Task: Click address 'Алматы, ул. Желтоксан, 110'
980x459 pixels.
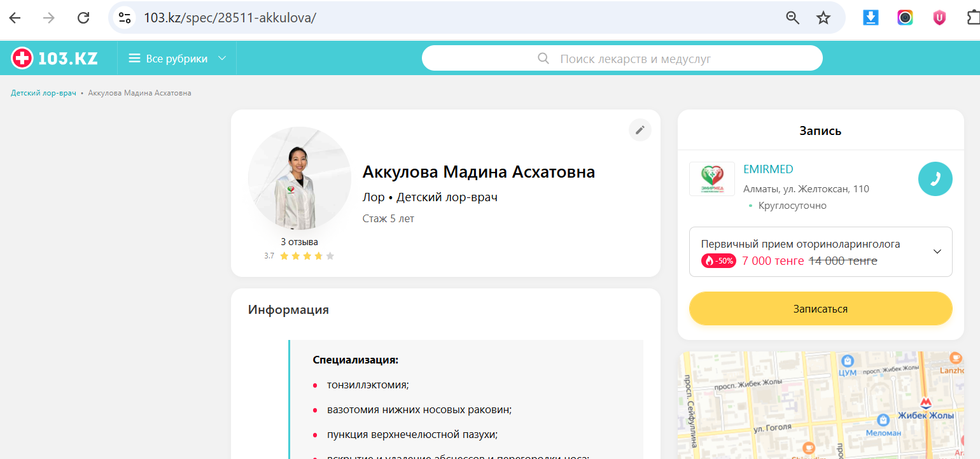Action: coord(806,189)
